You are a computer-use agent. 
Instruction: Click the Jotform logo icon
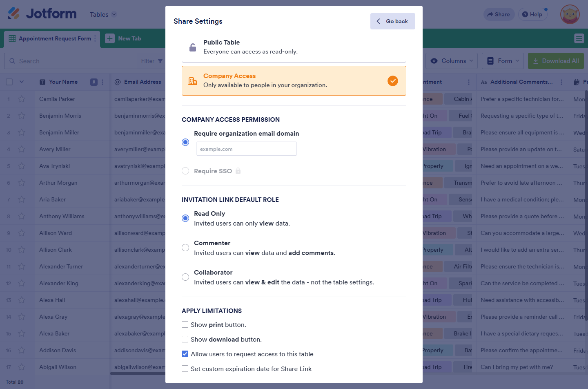point(14,14)
